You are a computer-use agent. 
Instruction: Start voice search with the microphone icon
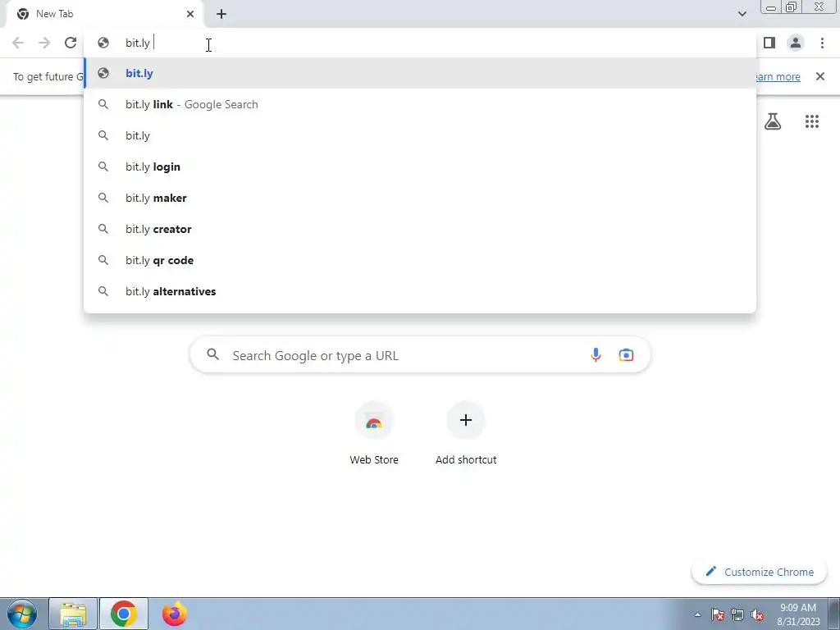[x=596, y=354]
